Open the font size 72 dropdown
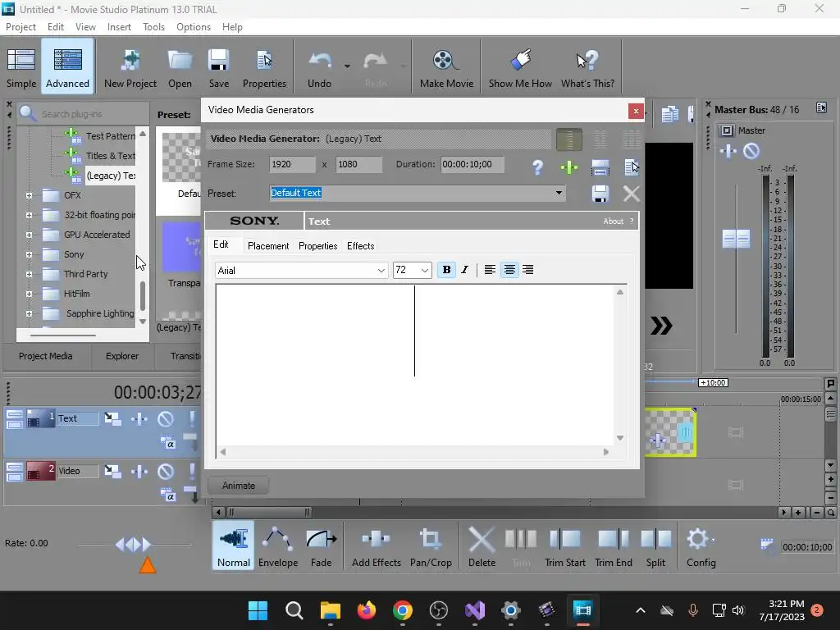This screenshot has height=630, width=840. (424, 271)
